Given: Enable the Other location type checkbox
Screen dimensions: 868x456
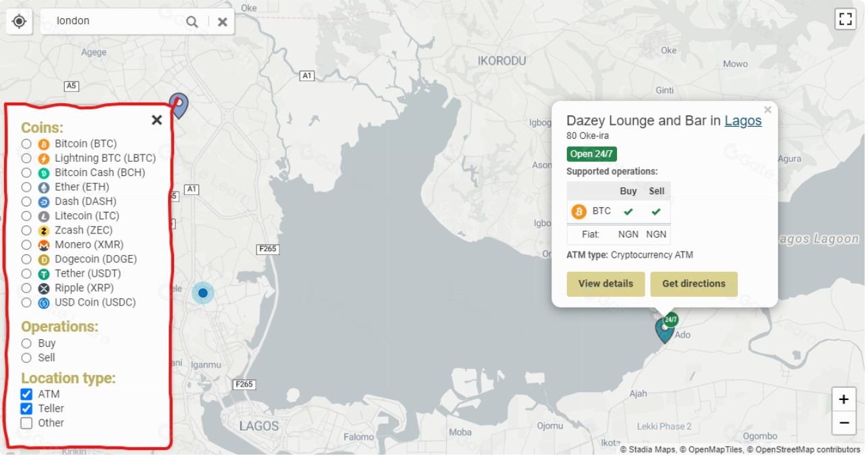Looking at the screenshot, I should tap(26, 424).
